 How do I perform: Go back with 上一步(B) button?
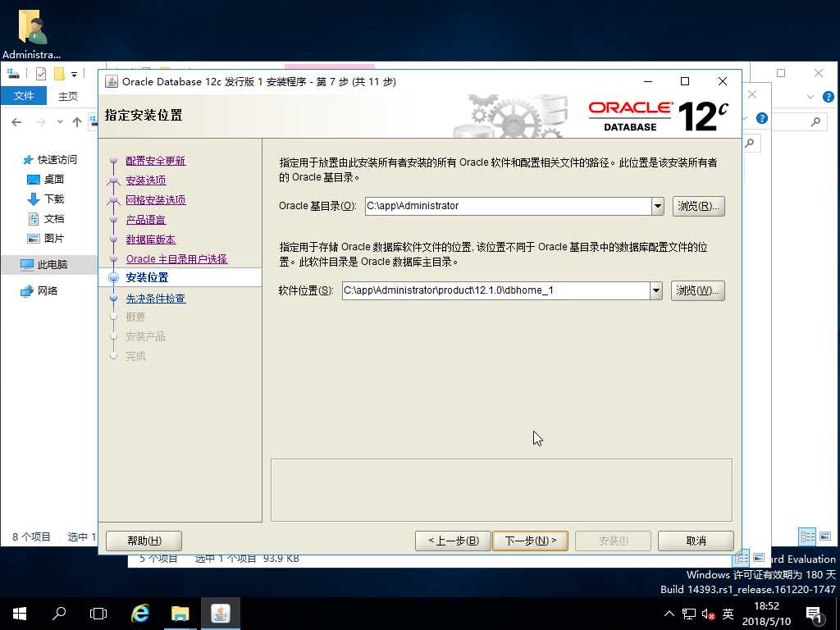tap(453, 541)
